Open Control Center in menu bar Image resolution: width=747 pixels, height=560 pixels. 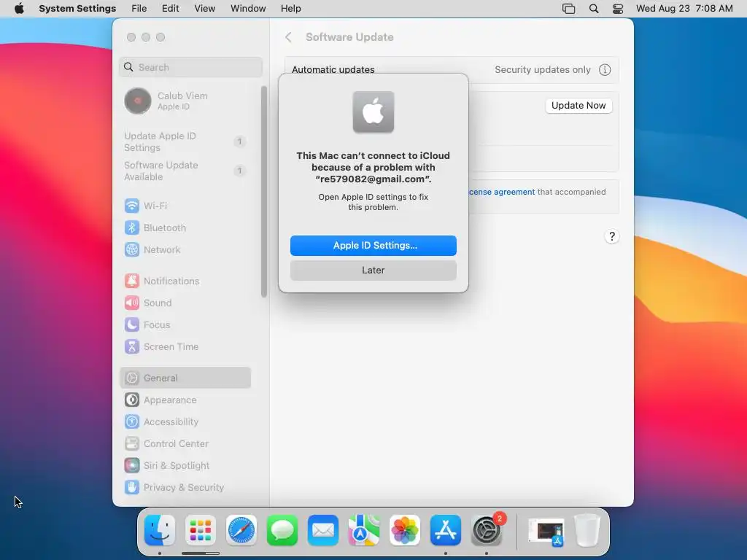(618, 9)
